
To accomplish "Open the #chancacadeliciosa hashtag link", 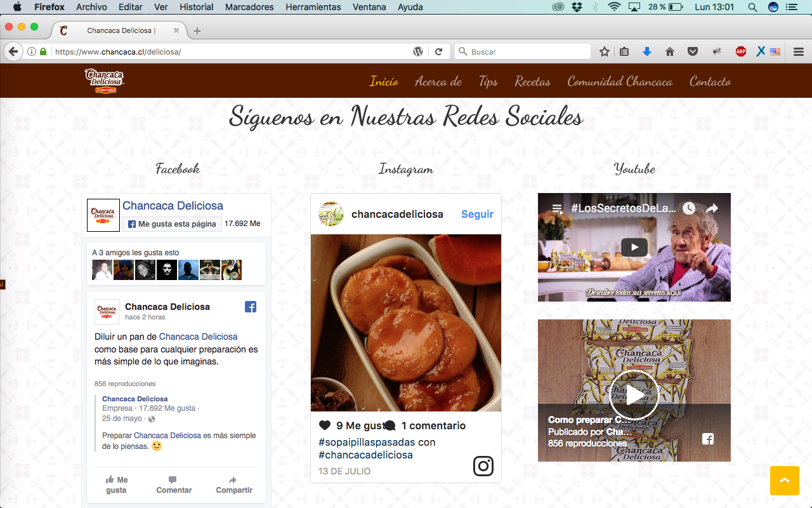I will click(x=365, y=455).
